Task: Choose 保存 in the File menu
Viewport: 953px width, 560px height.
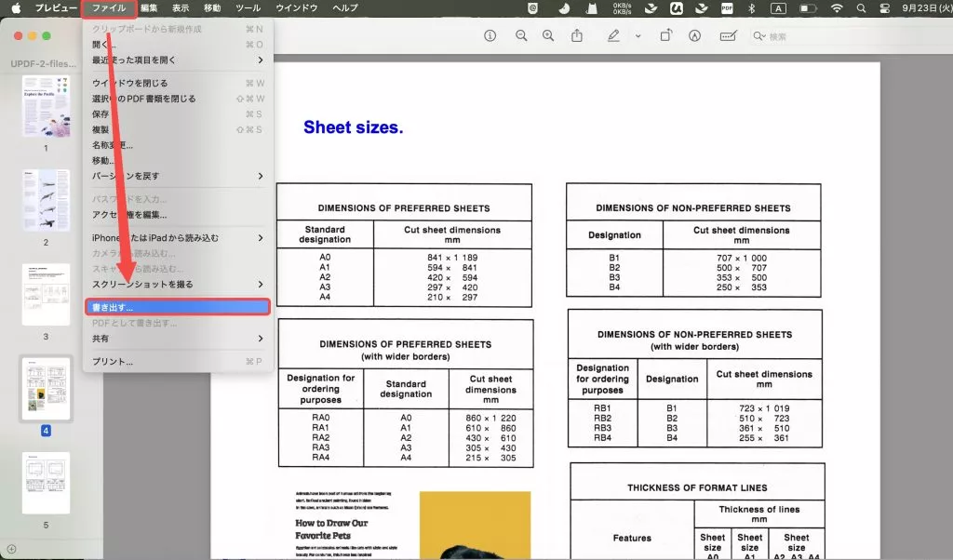Action: [x=178, y=114]
